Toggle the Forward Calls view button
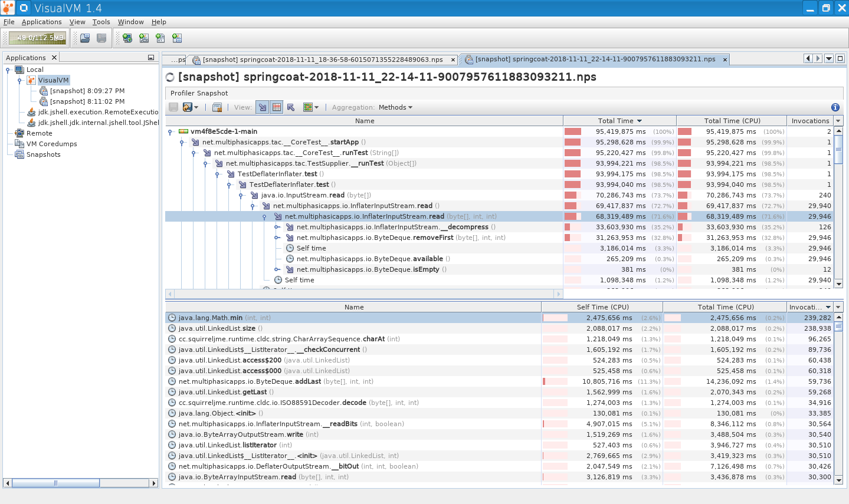 pyautogui.click(x=262, y=107)
